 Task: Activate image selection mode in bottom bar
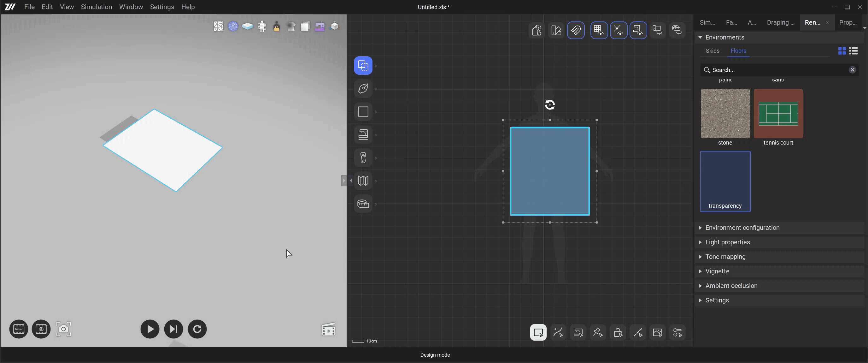pyautogui.click(x=657, y=333)
